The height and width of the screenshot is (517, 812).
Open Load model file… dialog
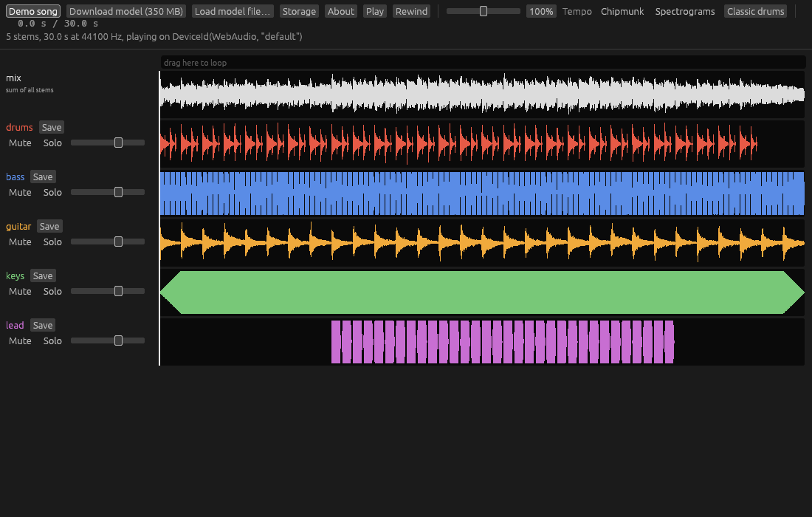pyautogui.click(x=233, y=11)
